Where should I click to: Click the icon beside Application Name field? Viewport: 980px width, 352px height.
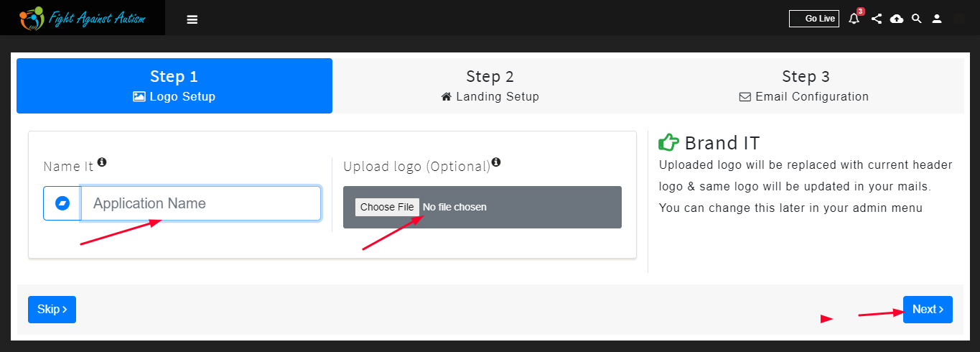point(62,203)
